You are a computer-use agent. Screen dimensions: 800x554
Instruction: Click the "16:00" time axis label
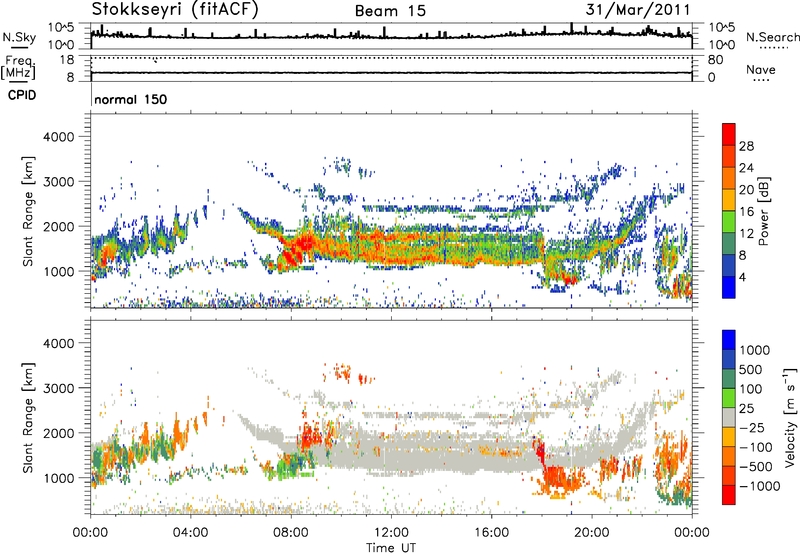pyautogui.click(x=491, y=533)
